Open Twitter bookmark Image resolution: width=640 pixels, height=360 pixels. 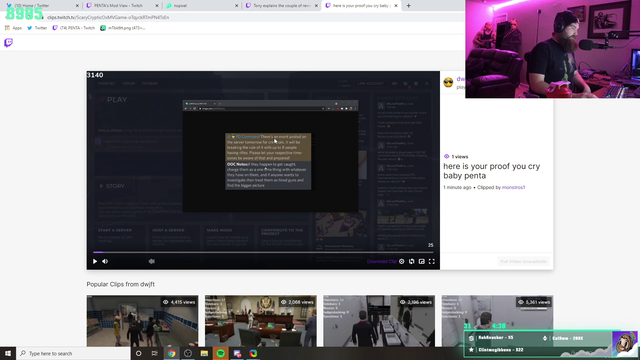tap(37, 28)
